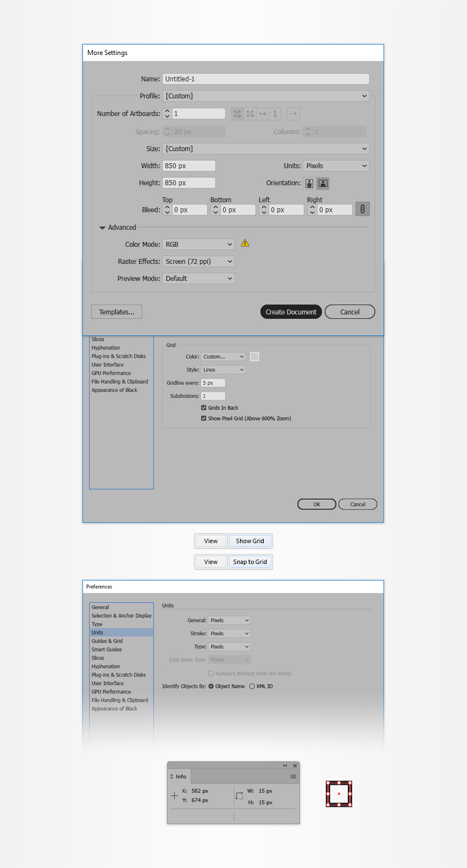Select the small square shape thumbnail
The image size is (467, 868).
(339, 794)
